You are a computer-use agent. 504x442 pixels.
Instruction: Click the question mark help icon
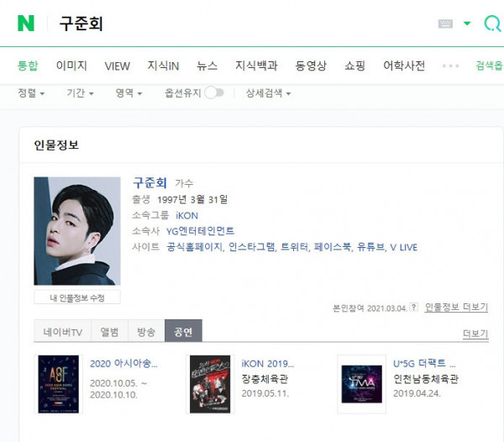point(414,307)
